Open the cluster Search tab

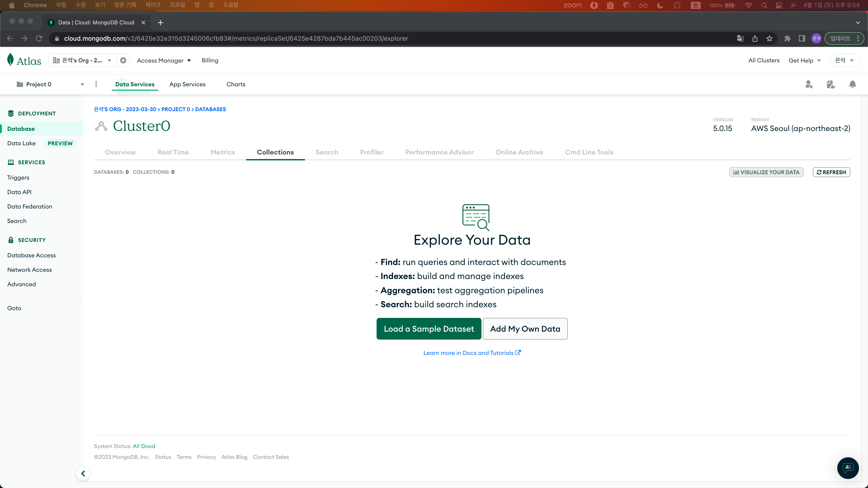coord(327,152)
